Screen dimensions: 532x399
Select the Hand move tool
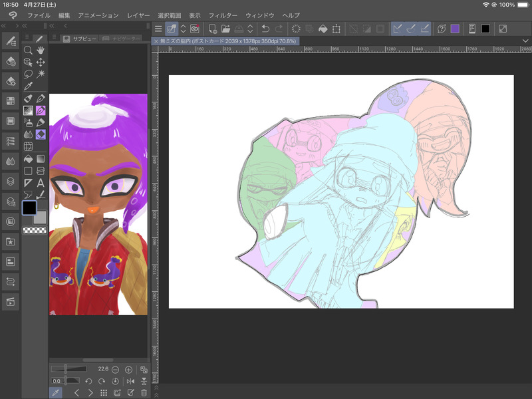[41, 50]
